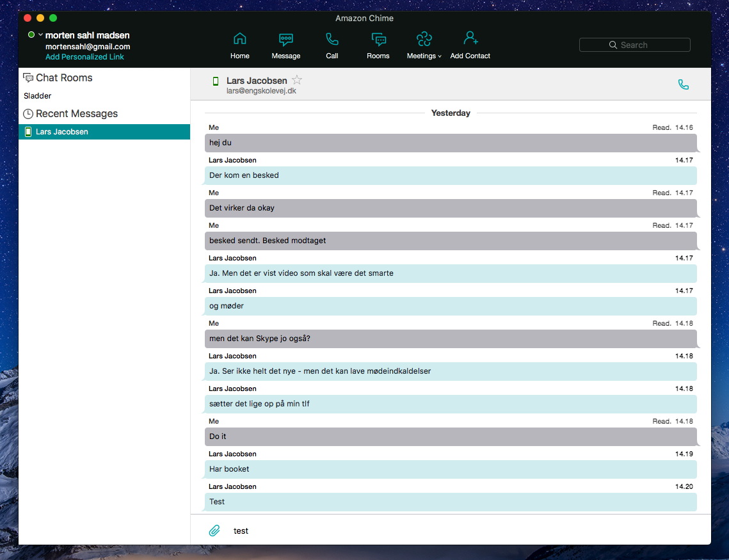
Task: Mark Lars Jacobsen as favorite star
Action: [297, 80]
